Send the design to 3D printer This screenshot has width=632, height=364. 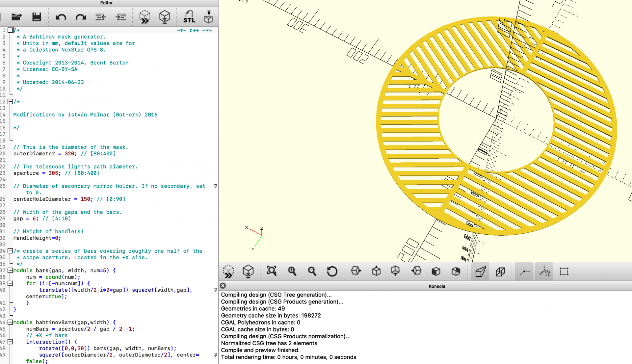208,17
